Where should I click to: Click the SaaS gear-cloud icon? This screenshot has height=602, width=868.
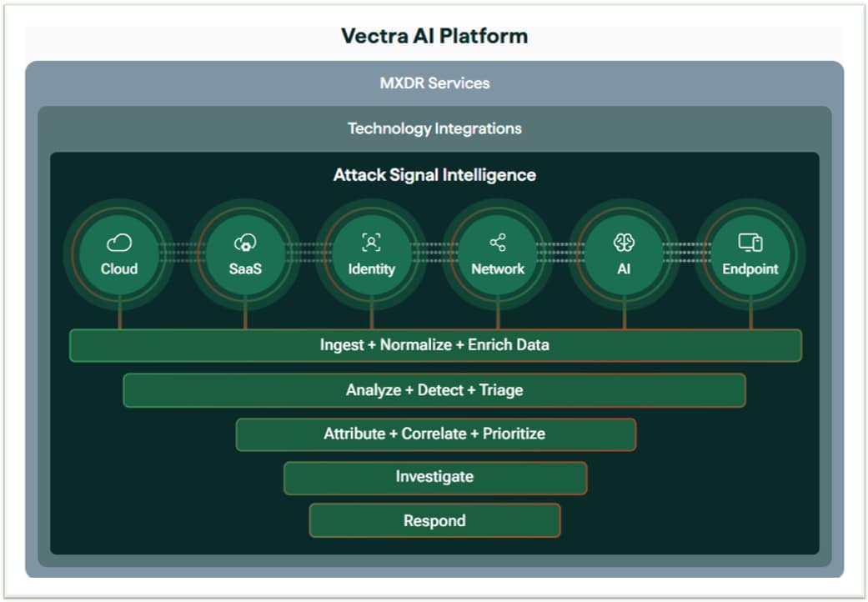244,243
